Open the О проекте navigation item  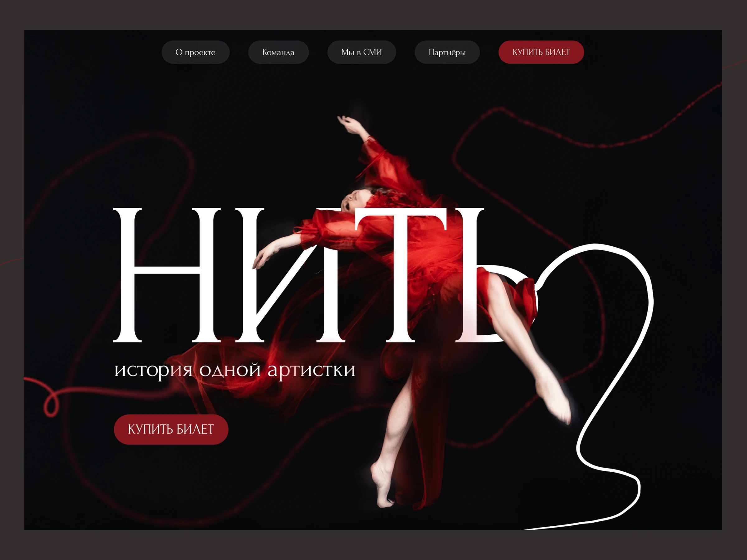coord(195,52)
